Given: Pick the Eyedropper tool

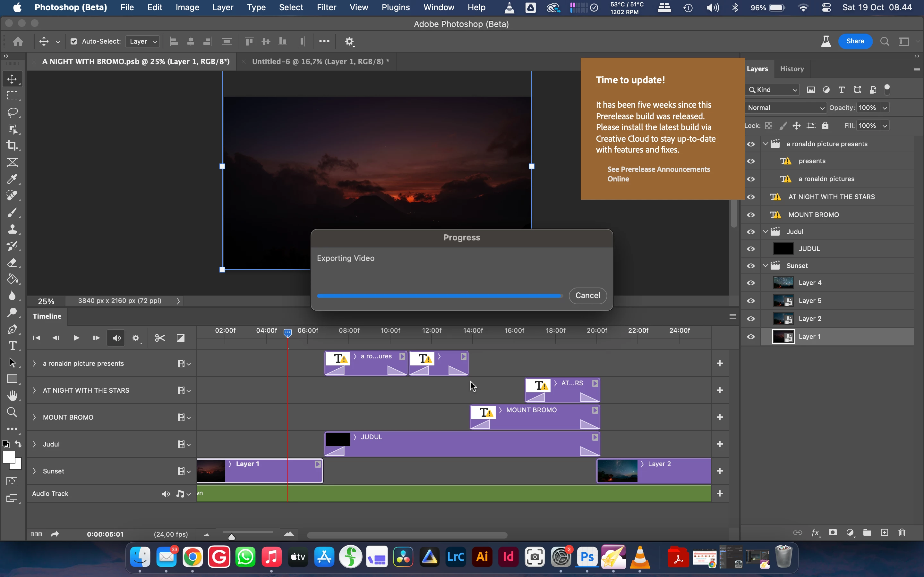Looking at the screenshot, I should click(12, 179).
